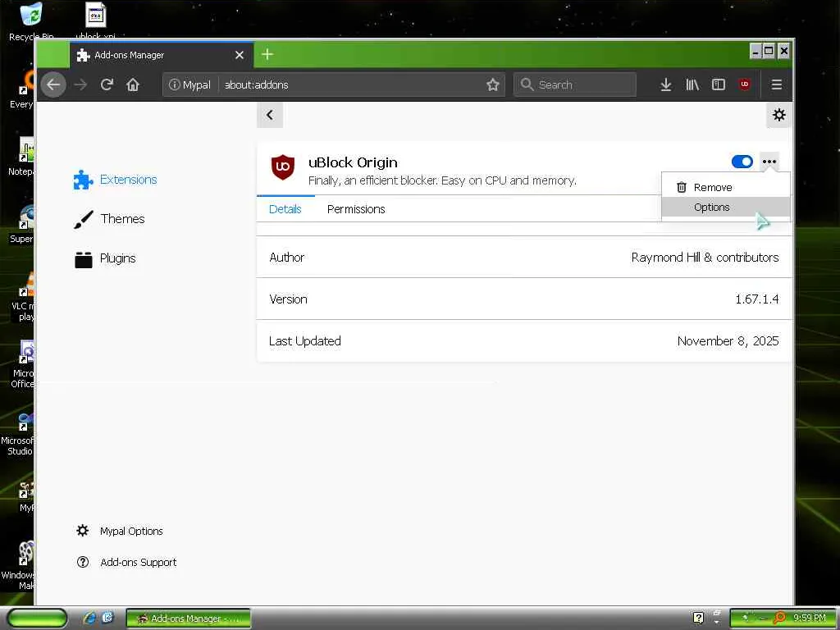Return to extensions list with back chevron
840x630 pixels.
click(269, 115)
